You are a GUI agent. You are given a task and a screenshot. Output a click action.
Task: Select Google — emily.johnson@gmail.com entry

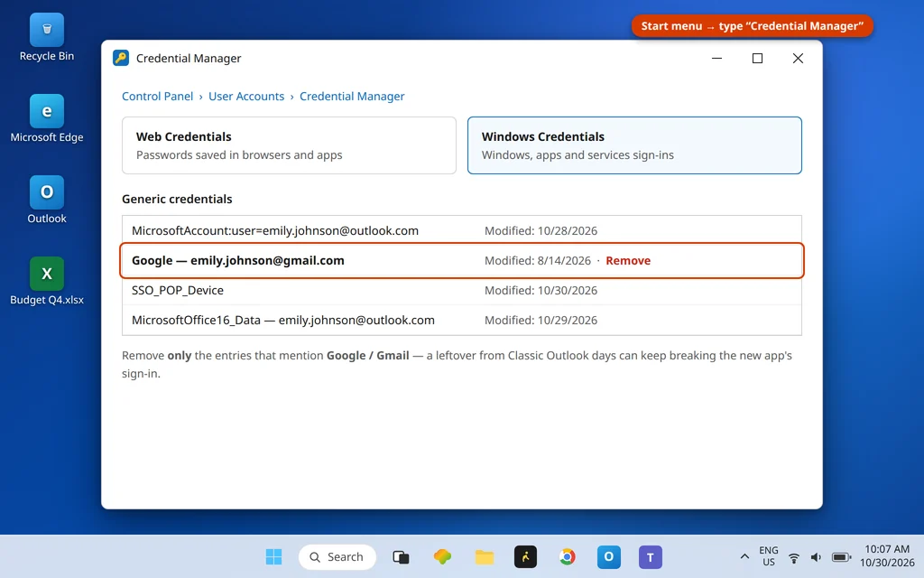461,261
